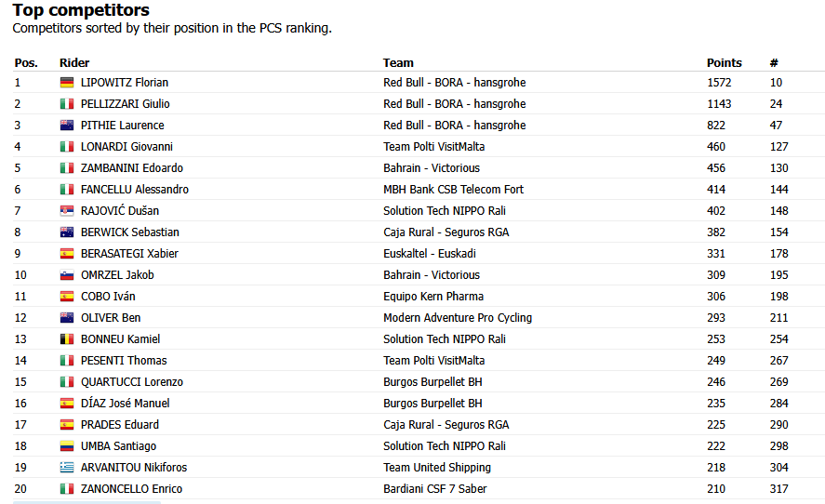Click the Points column header

click(724, 63)
